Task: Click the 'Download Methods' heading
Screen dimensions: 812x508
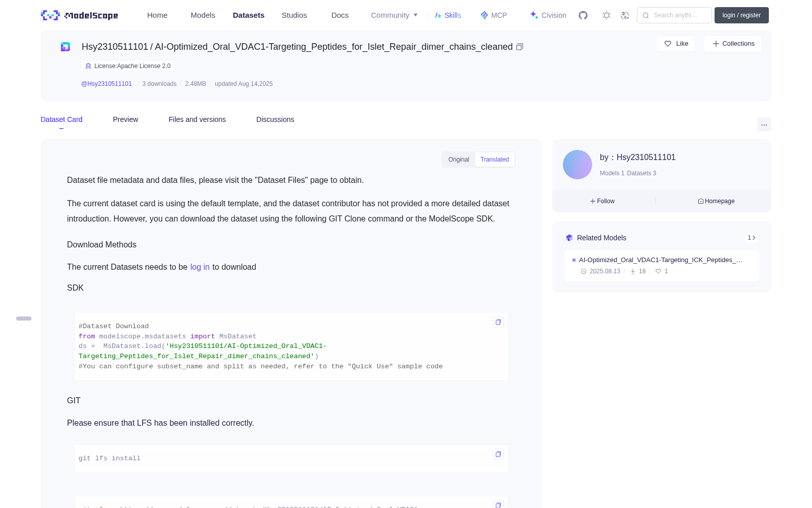Action: click(x=101, y=245)
